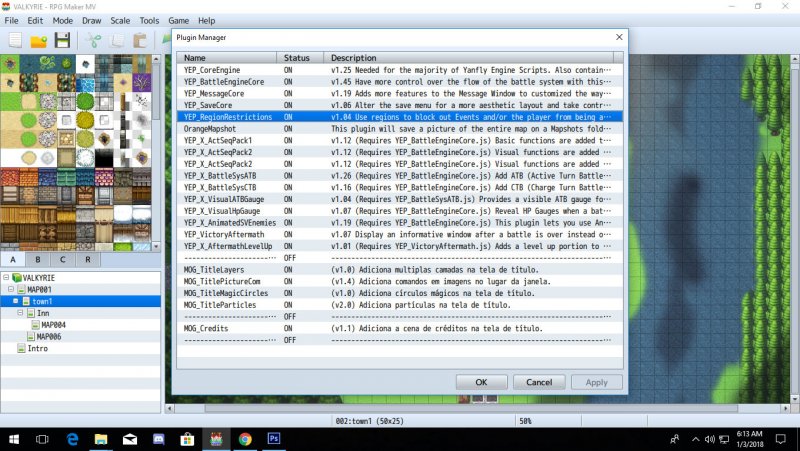Collapse the Inn tree node
The height and width of the screenshot is (451, 800).
(20, 313)
